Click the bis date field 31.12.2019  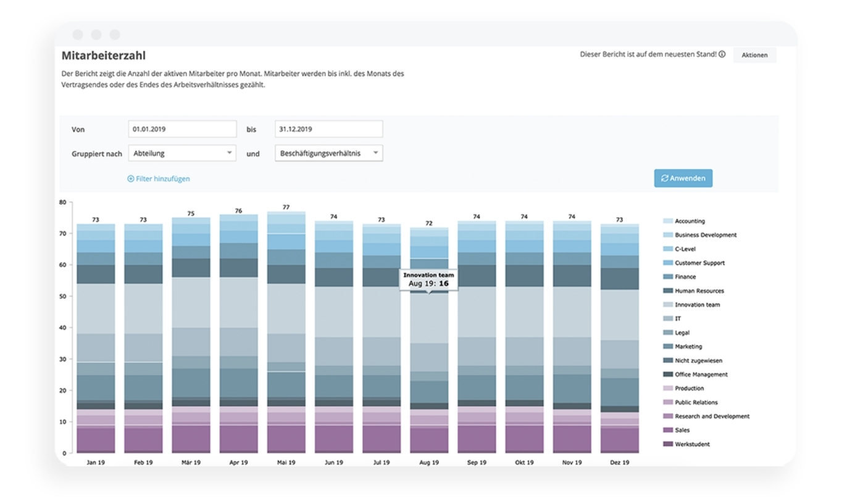point(328,129)
